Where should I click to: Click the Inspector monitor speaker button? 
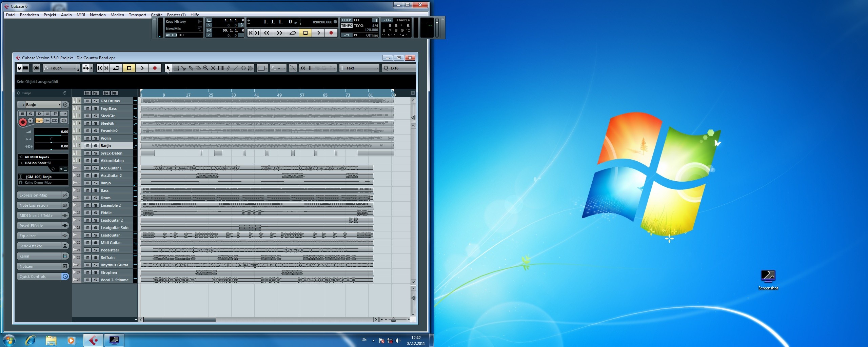31,121
